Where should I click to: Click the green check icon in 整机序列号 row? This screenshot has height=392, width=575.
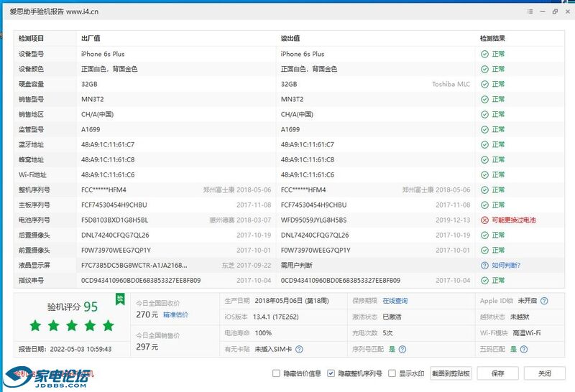pos(484,190)
